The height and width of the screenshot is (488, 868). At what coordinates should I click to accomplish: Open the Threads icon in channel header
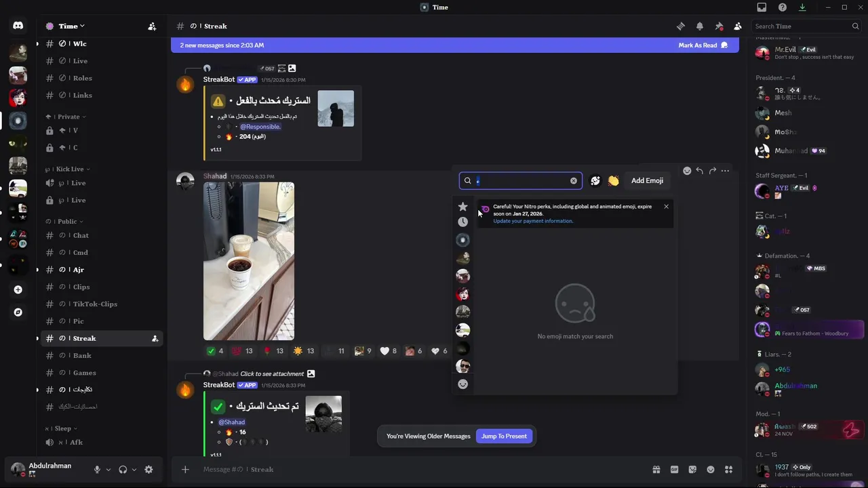point(681,26)
